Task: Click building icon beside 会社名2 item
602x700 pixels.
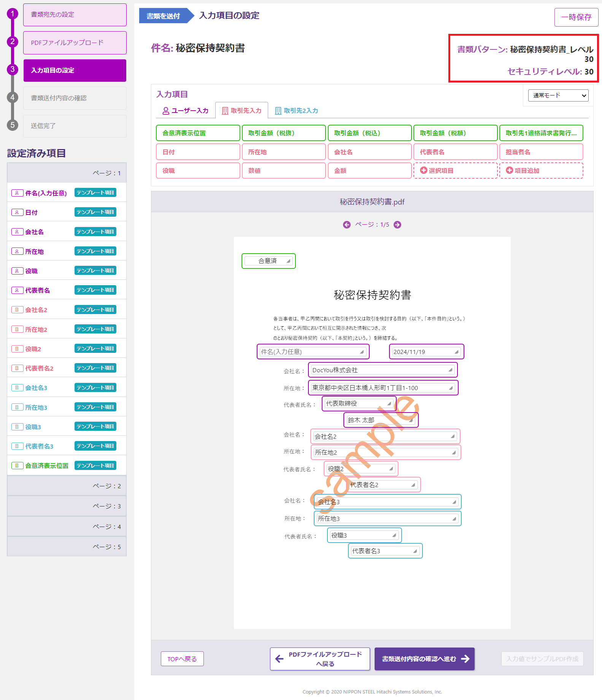Action: [x=17, y=310]
